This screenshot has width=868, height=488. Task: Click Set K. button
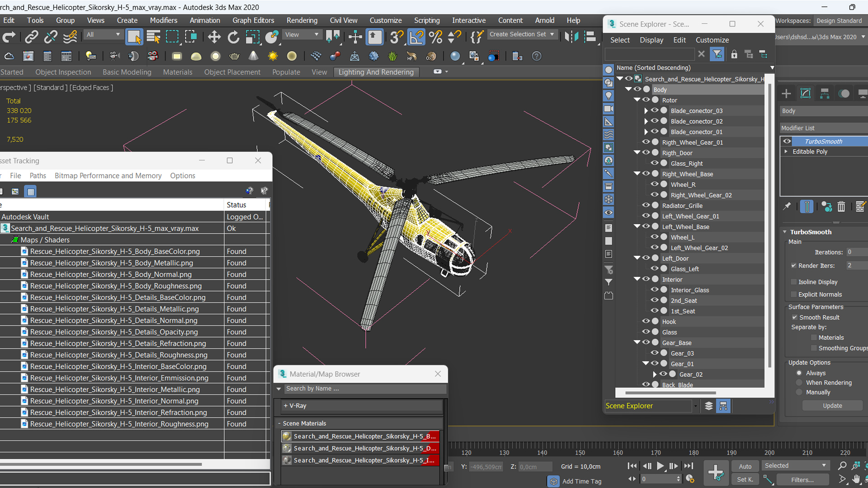tap(745, 479)
